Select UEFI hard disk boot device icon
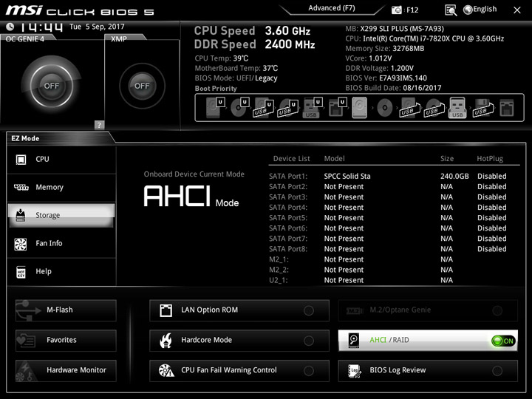 (215, 108)
